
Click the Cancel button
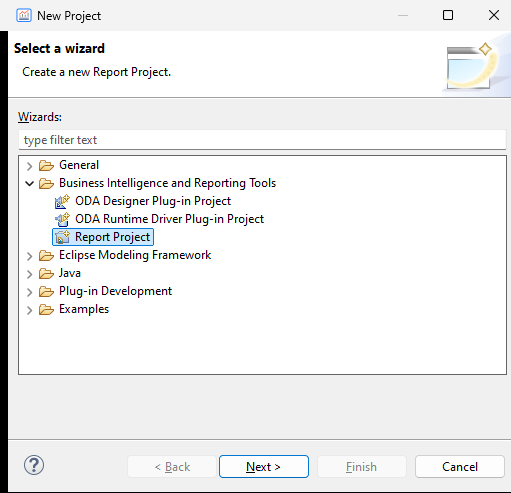point(460,466)
